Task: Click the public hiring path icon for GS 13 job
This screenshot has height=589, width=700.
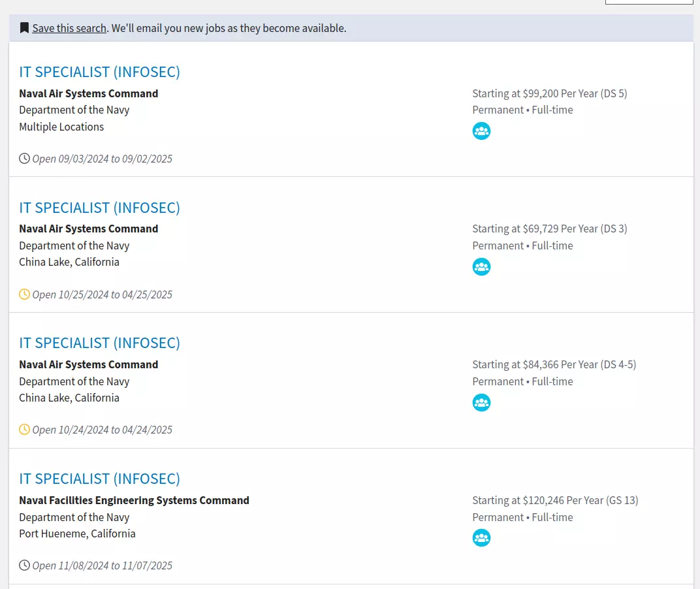Action: [x=481, y=537]
